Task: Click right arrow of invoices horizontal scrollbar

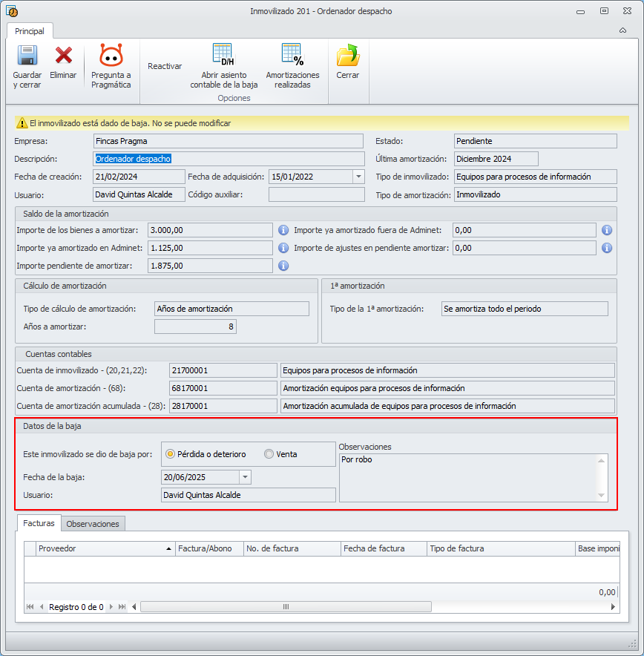Action: click(613, 606)
